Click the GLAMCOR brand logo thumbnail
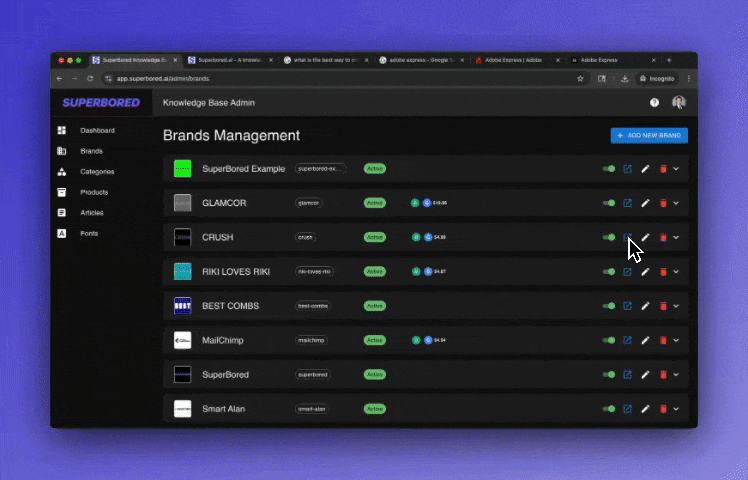Image resolution: width=748 pixels, height=480 pixels. coord(183,203)
